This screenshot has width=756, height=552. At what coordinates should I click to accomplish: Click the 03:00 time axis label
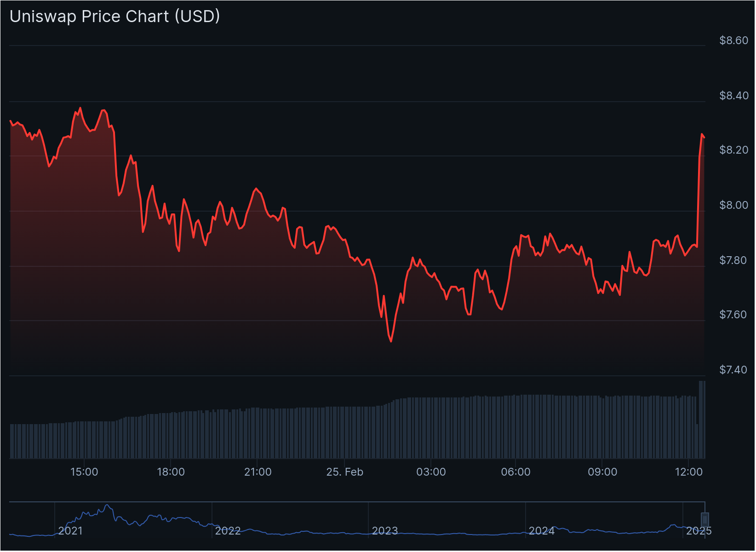(431, 472)
